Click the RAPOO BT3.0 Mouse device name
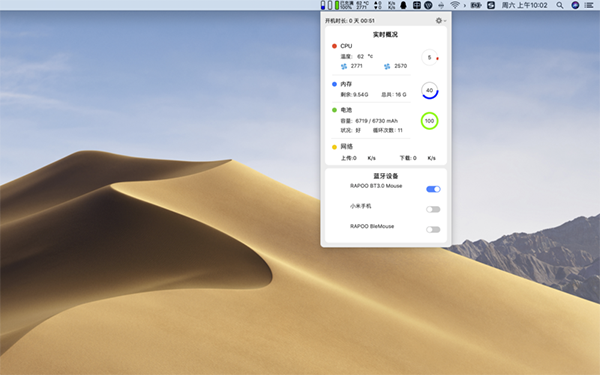Screen dimensions: 600x375 376,186
